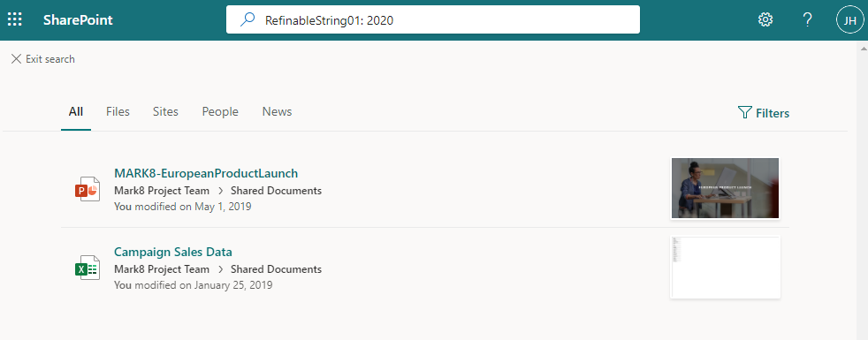Screen dimensions: 868x340
Task: Click the magnifier search icon
Action: point(247,20)
